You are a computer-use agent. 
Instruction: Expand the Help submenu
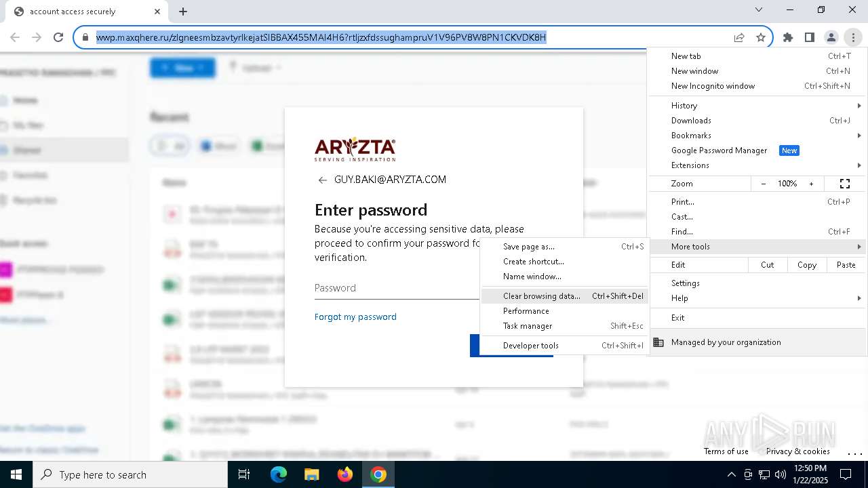[x=757, y=298]
